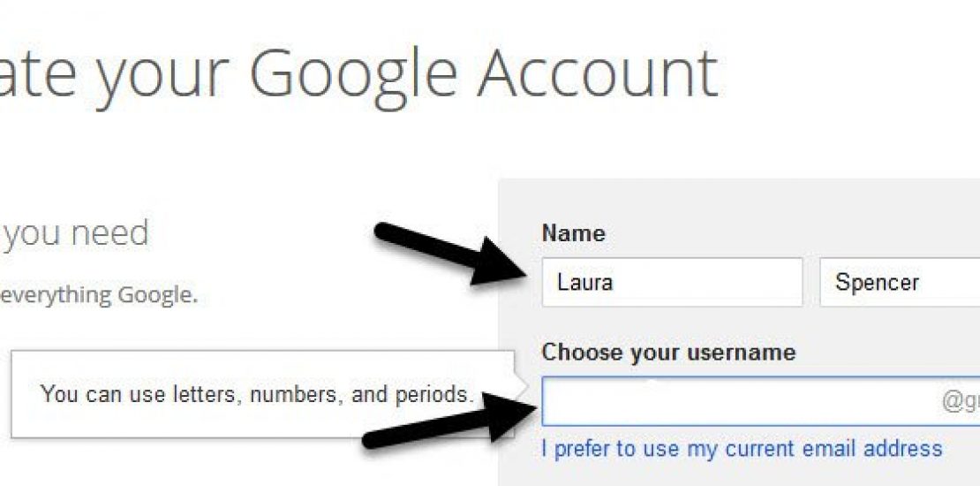Select the "Choose your username" label
Viewport: 980px width, 486px height.
[x=668, y=353]
